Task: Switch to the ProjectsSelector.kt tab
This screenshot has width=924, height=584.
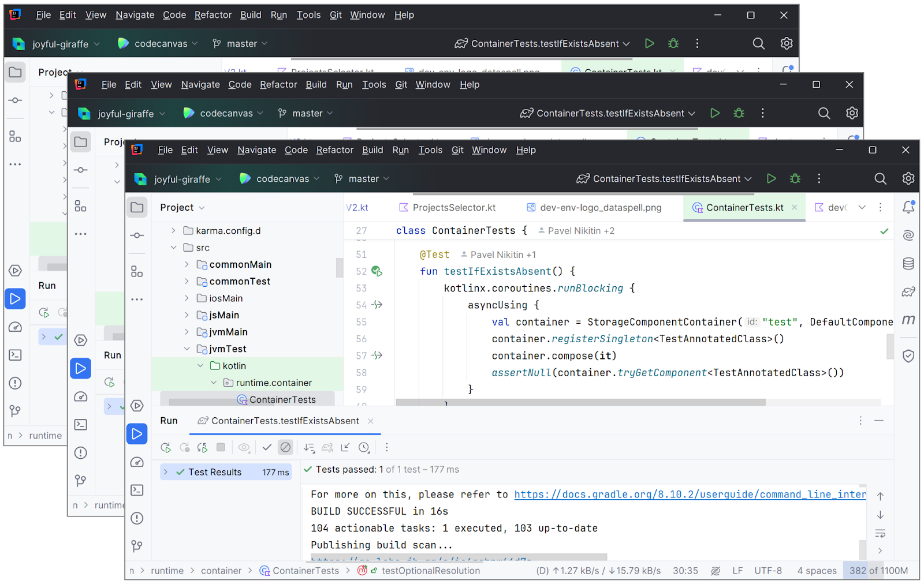Action: coord(447,207)
